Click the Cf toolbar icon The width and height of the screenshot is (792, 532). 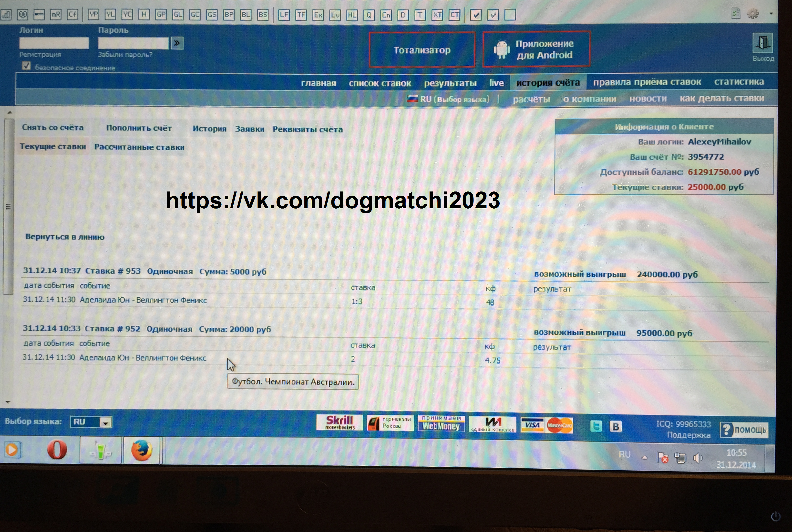coord(72,15)
